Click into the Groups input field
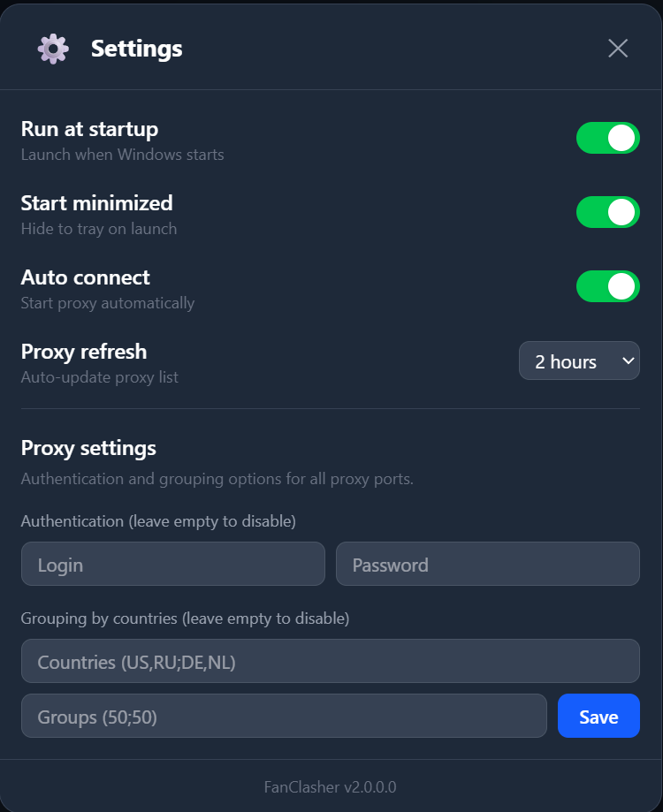663x812 pixels. tap(284, 716)
